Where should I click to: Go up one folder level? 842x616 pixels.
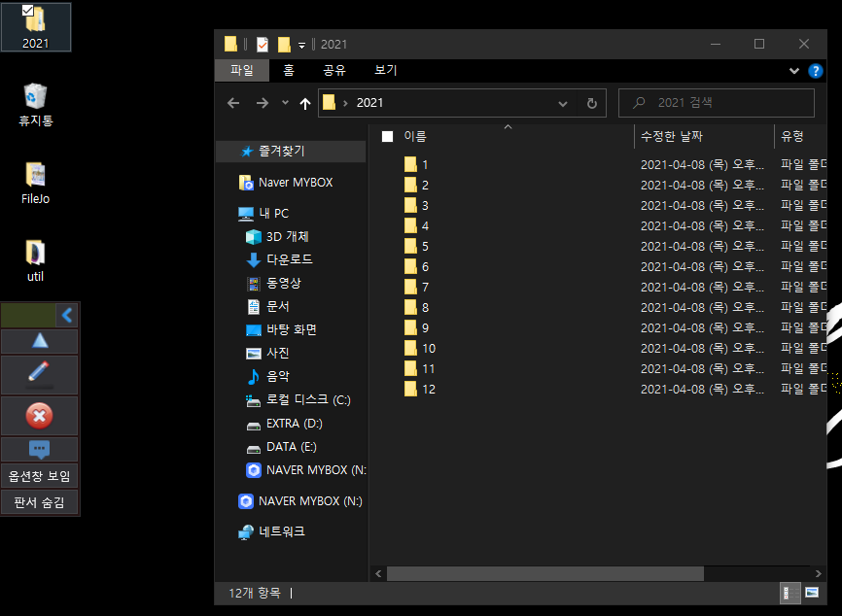pyautogui.click(x=305, y=103)
